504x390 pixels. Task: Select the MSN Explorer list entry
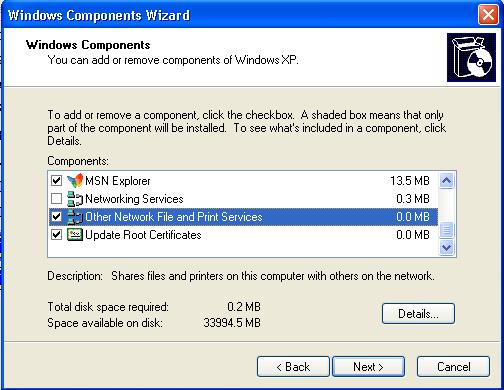(x=243, y=181)
